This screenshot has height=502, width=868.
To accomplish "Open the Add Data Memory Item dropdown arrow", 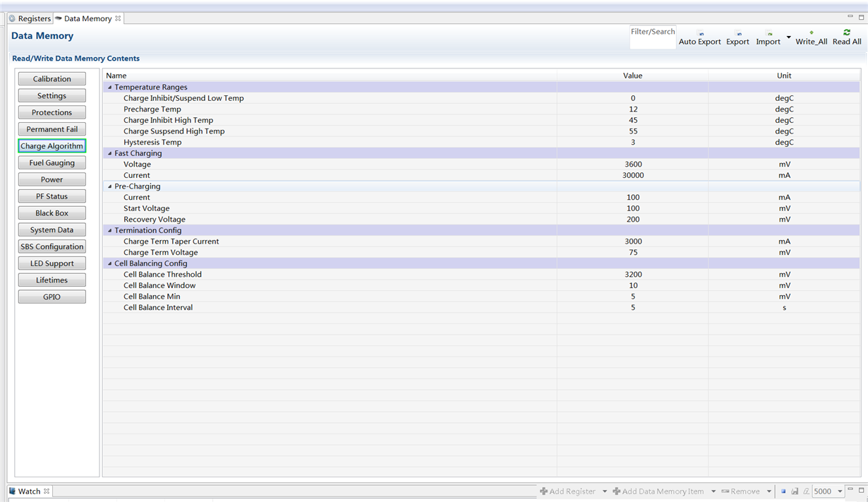I will click(x=713, y=491).
